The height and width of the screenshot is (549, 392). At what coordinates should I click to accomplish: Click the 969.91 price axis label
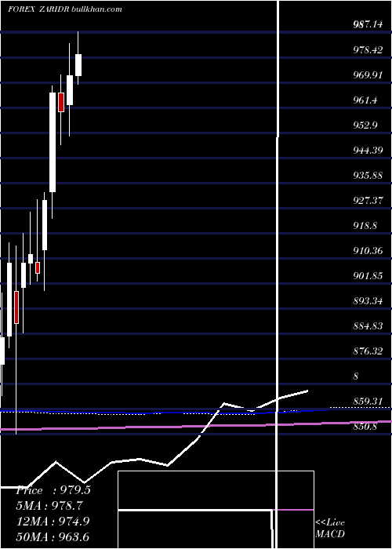[368, 75]
